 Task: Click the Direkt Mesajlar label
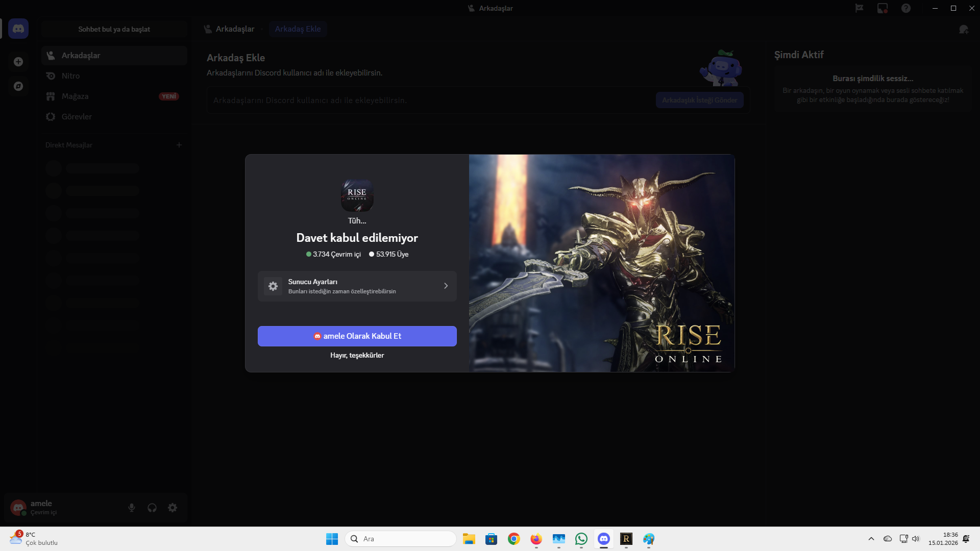(69, 145)
